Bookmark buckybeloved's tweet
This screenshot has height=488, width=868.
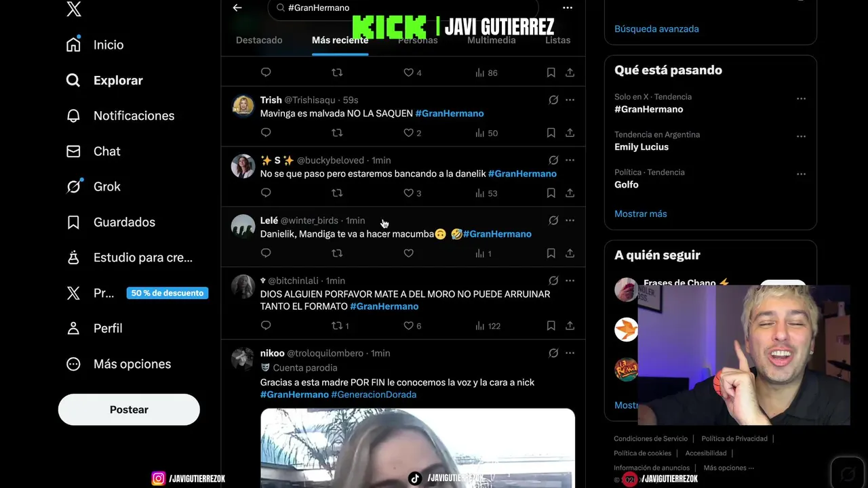pyautogui.click(x=551, y=193)
